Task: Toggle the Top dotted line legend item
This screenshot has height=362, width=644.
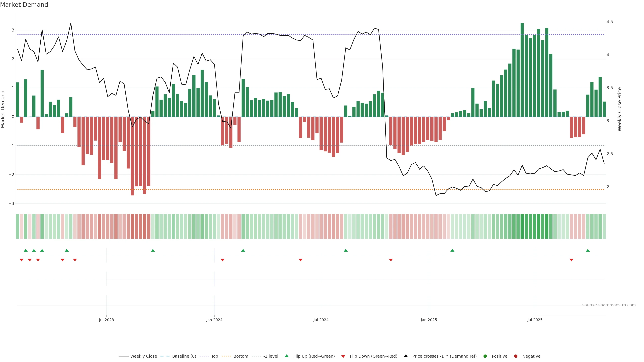Action: point(214,356)
